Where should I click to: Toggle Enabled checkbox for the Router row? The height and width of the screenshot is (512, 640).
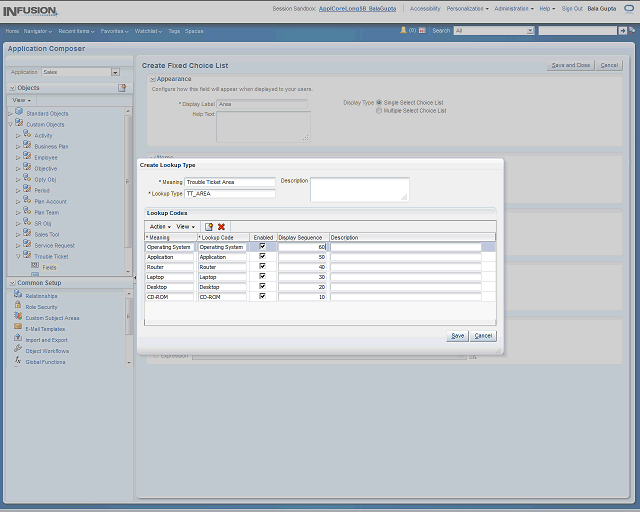click(262, 267)
